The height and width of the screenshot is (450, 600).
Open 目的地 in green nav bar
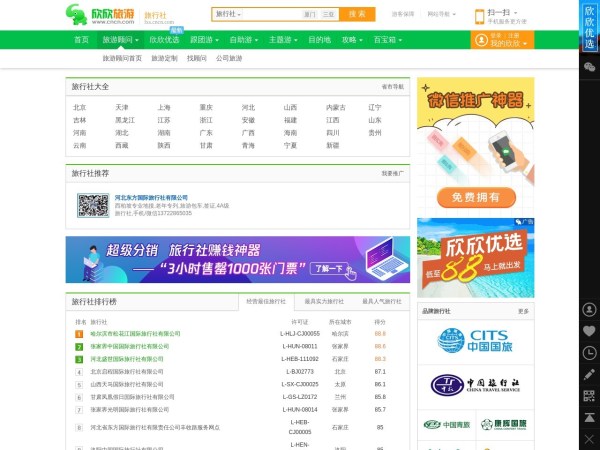point(320,40)
